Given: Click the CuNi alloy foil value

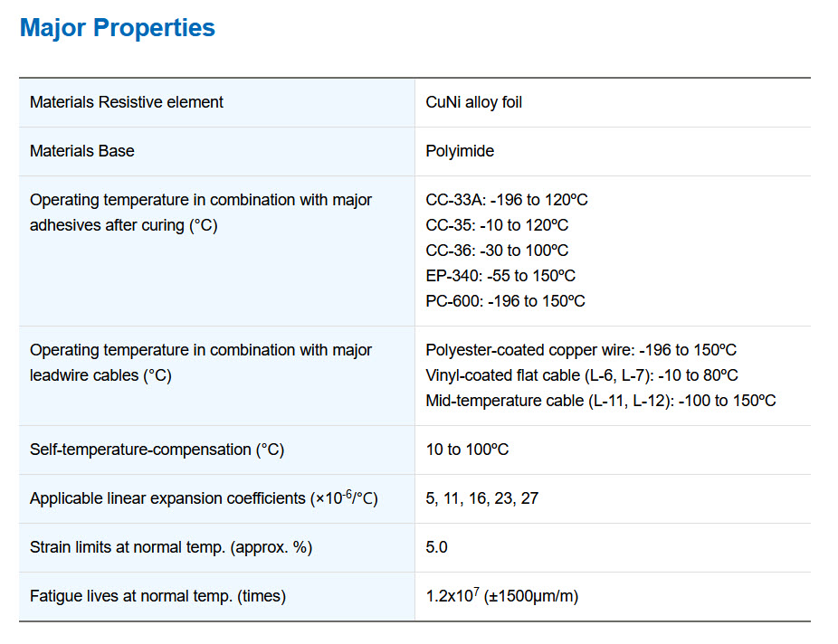Looking at the screenshot, I should (x=473, y=102).
